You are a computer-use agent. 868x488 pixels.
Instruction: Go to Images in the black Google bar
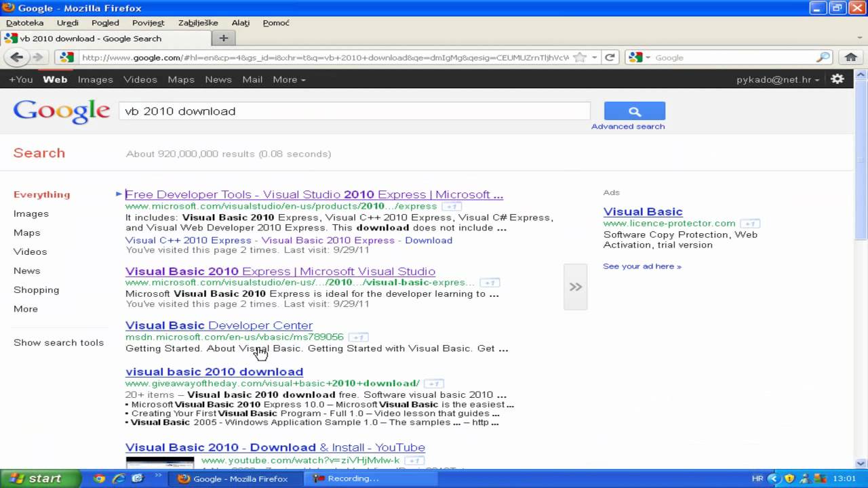[x=96, y=79]
